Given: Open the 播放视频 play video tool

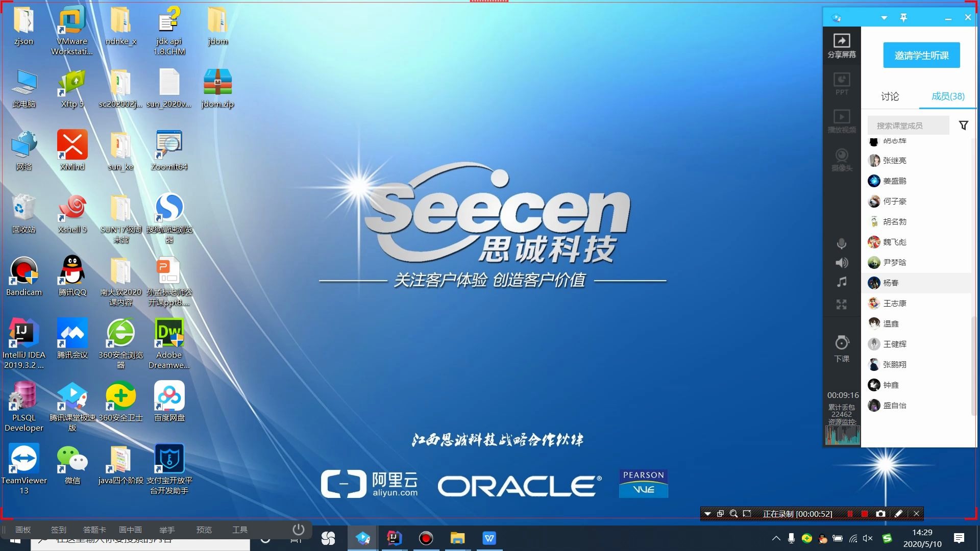Looking at the screenshot, I should pyautogui.click(x=842, y=121).
